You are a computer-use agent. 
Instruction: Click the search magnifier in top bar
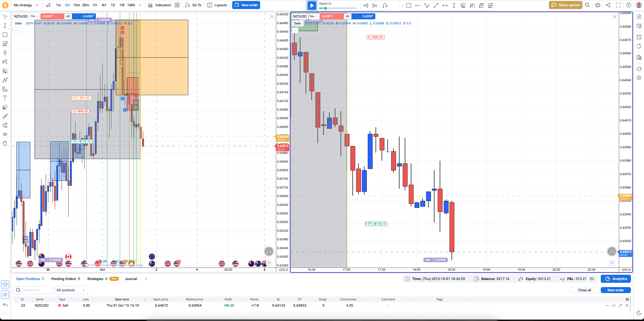pyautogui.click(x=587, y=5)
